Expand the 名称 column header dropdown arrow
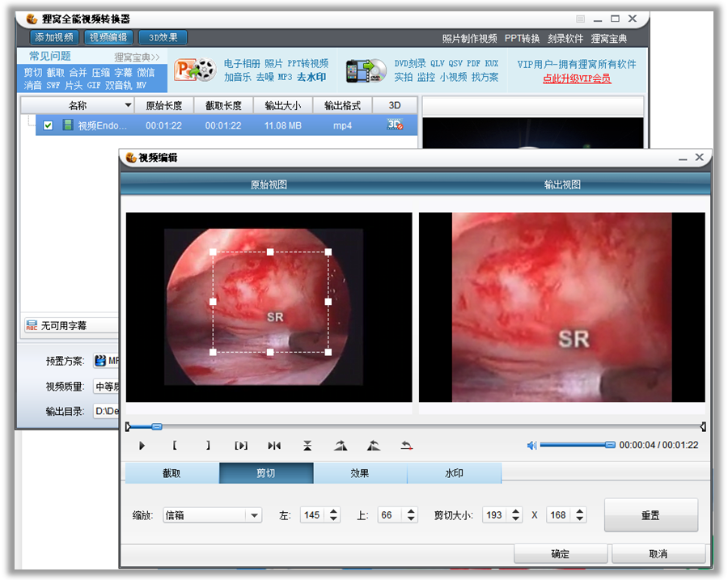The height and width of the screenshot is (580, 728). tap(128, 105)
